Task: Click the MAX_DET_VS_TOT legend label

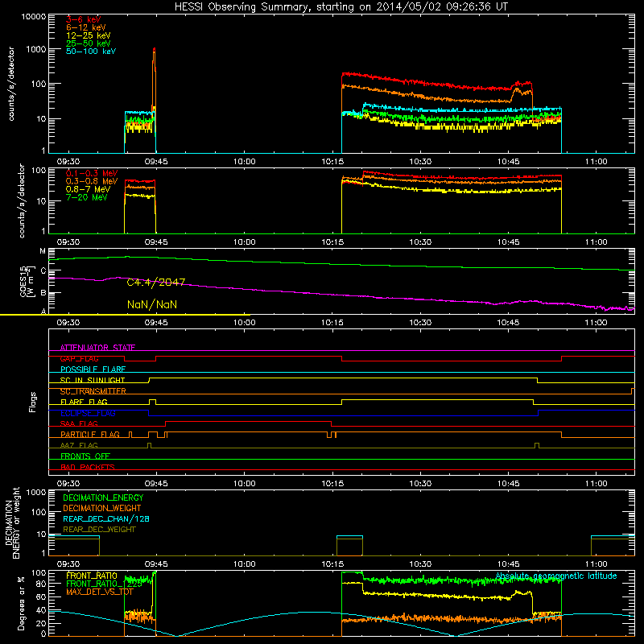Action: pos(100,592)
